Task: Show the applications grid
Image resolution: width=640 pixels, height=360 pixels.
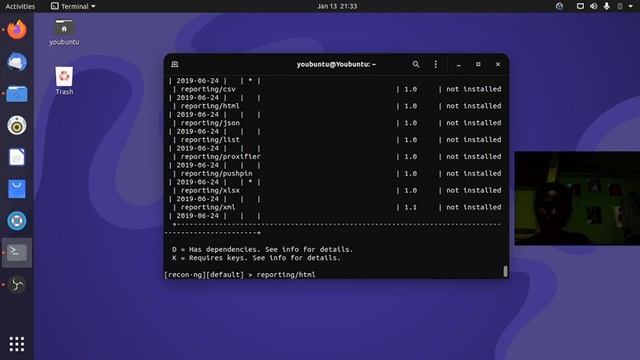Action: (x=17, y=344)
